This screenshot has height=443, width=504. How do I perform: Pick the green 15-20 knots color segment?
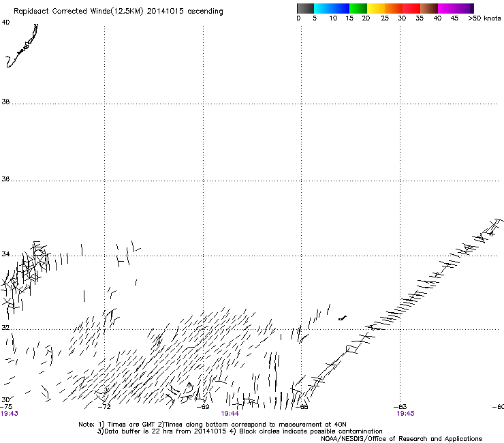(x=358, y=8)
